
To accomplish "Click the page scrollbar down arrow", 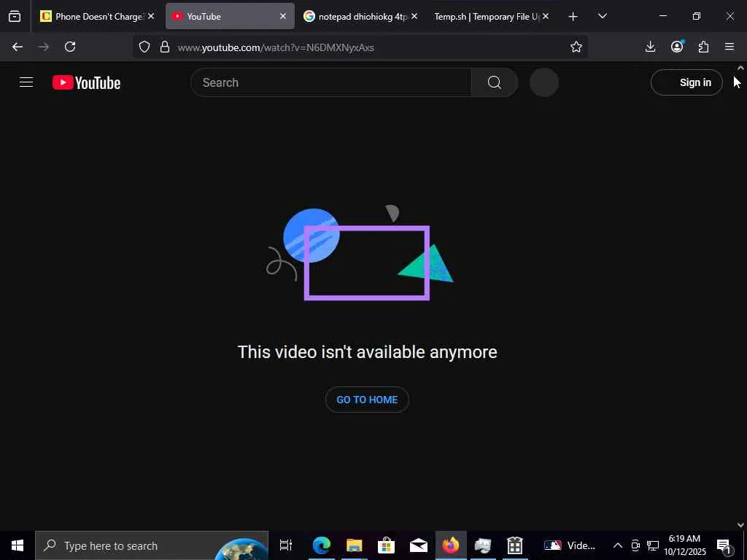I will (x=740, y=525).
